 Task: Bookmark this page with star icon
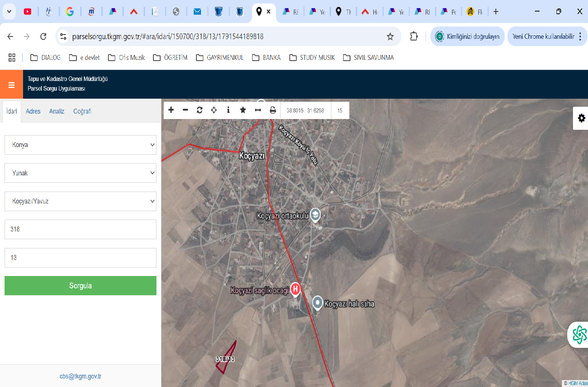(x=390, y=36)
